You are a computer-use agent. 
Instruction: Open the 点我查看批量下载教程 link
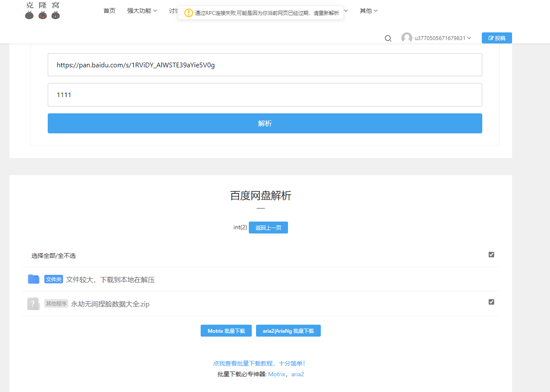coord(259,363)
